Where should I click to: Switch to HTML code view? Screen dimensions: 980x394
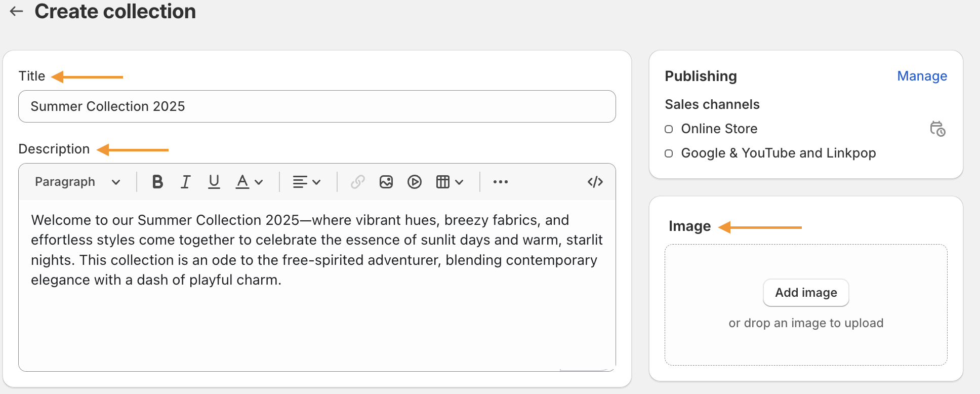pos(595,182)
